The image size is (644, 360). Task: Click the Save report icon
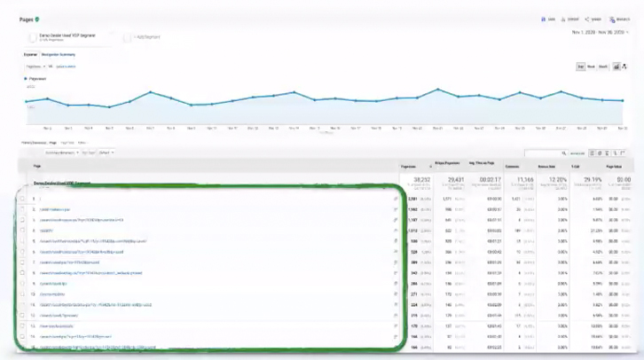[544, 20]
